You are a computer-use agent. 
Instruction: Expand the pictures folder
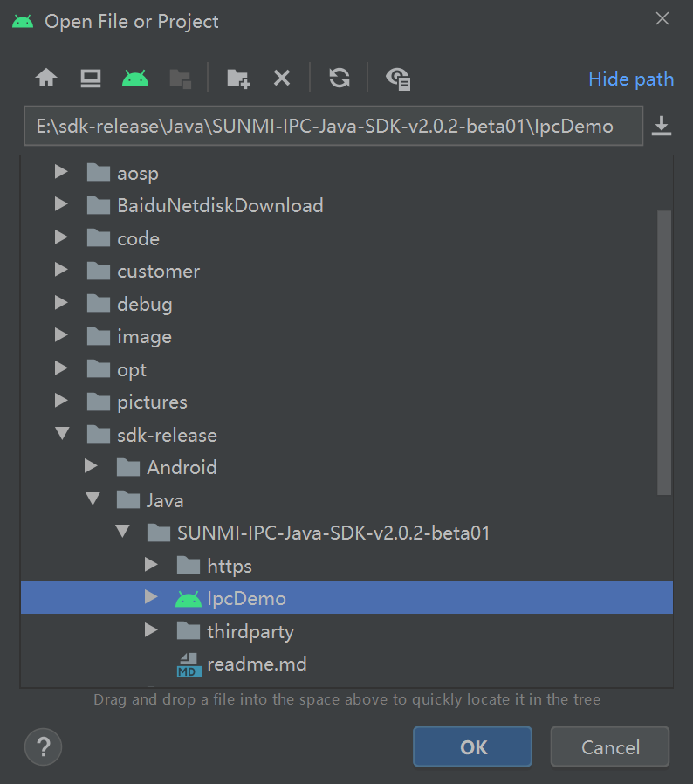[61, 401]
